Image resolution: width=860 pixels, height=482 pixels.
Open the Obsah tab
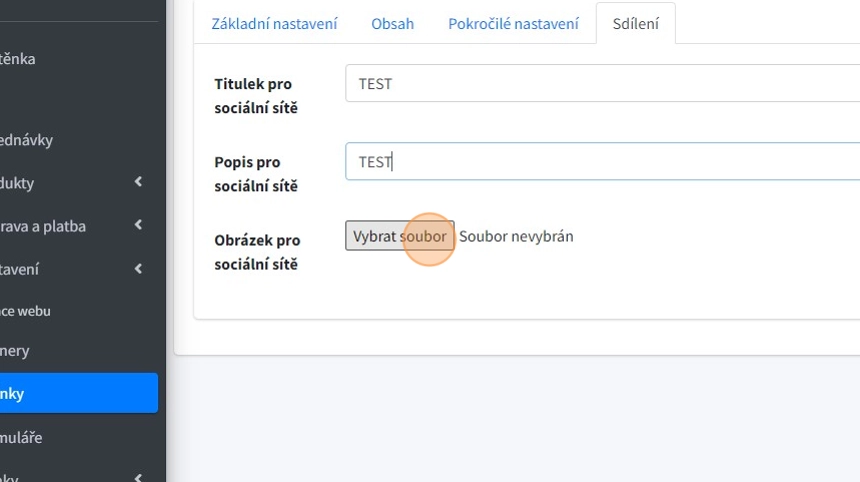click(392, 23)
